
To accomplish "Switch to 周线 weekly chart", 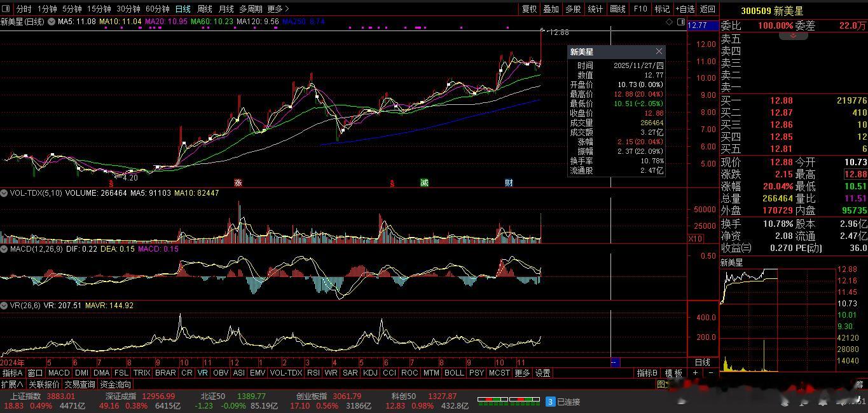I will (x=205, y=9).
